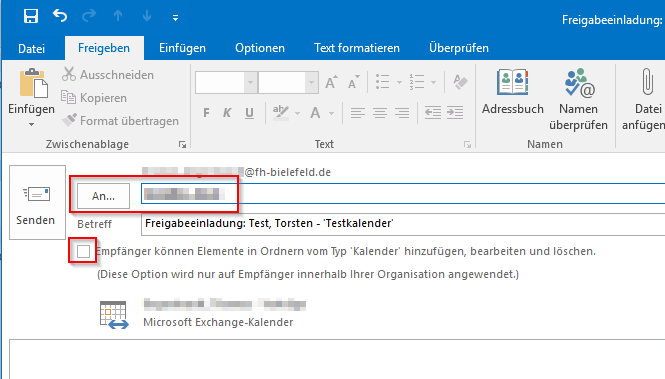Toggle underline U formatting
665x379 pixels.
(249, 113)
